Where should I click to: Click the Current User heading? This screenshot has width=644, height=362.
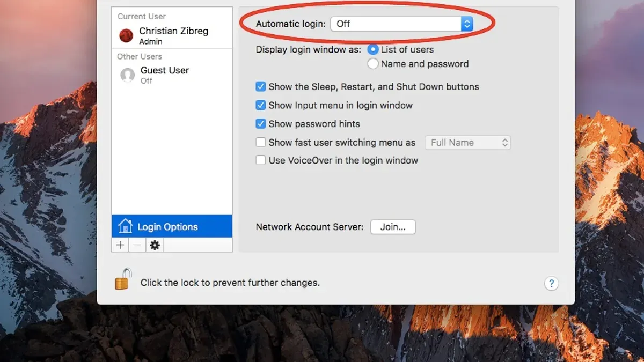tap(142, 17)
